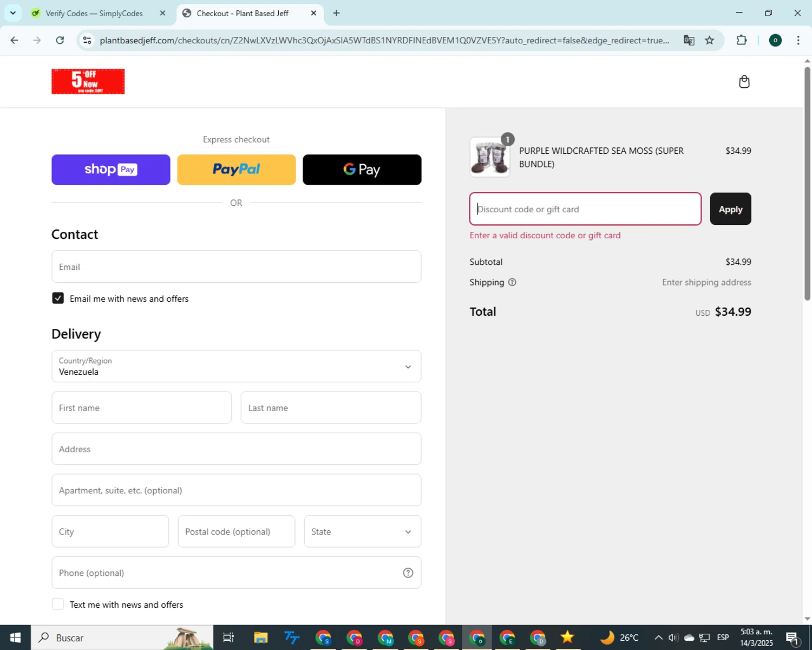This screenshot has height=650, width=812.
Task: View site information icon in address bar
Action: tap(87, 40)
